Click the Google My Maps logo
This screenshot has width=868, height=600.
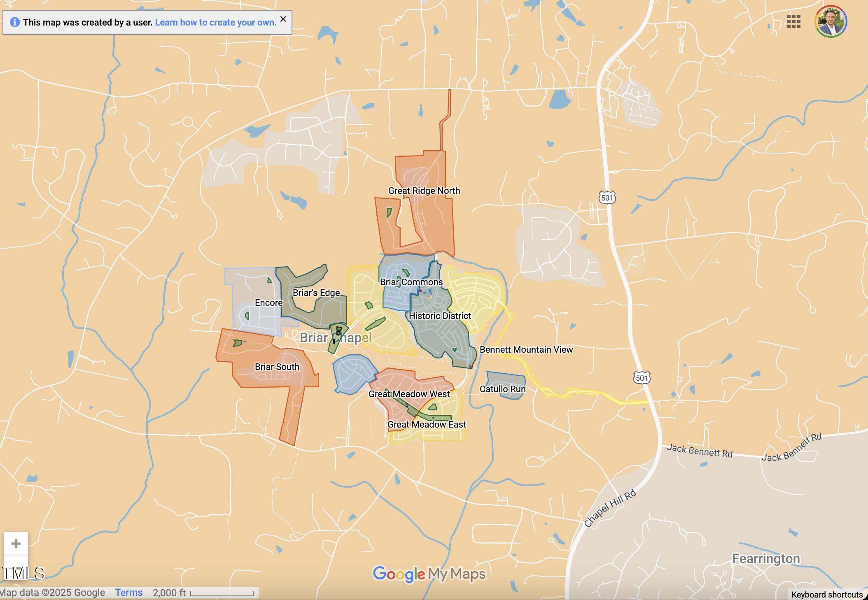click(429, 574)
